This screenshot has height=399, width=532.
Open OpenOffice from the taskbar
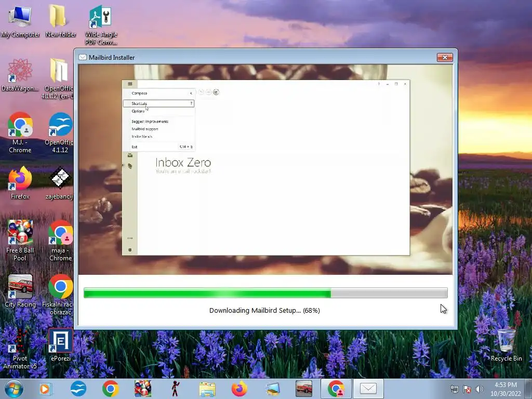point(78,389)
